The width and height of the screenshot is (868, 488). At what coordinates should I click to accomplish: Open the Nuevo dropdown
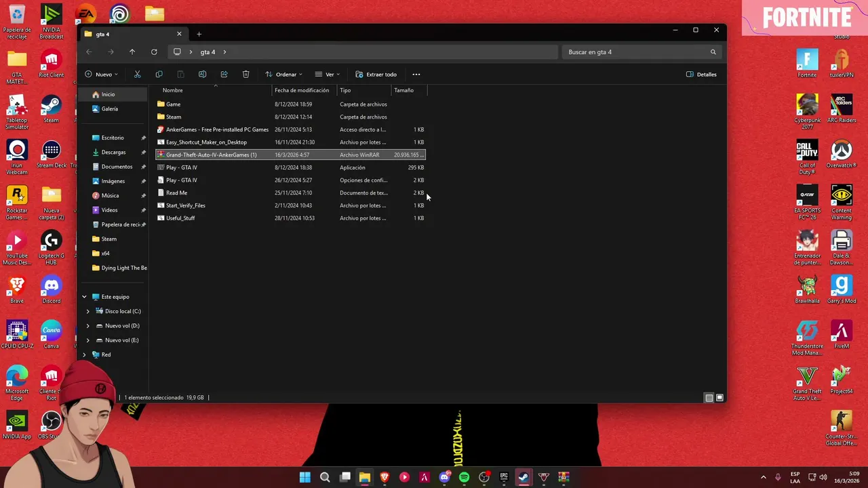coord(102,75)
